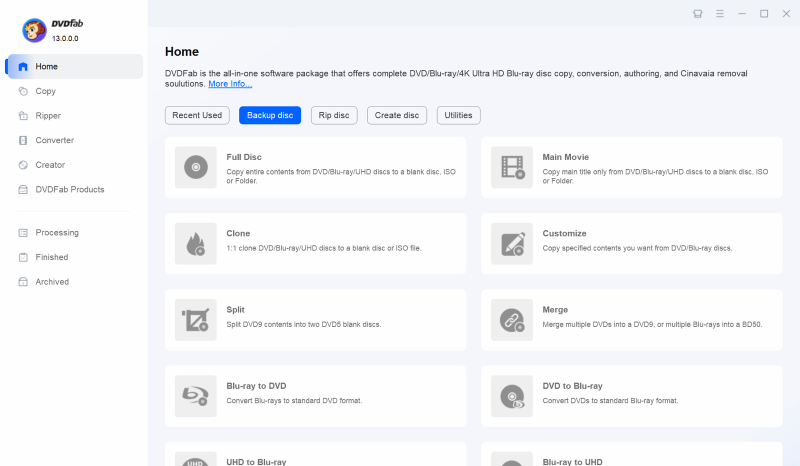The width and height of the screenshot is (800, 466).
Task: Open the skin theme shirt icon
Action: [698, 14]
